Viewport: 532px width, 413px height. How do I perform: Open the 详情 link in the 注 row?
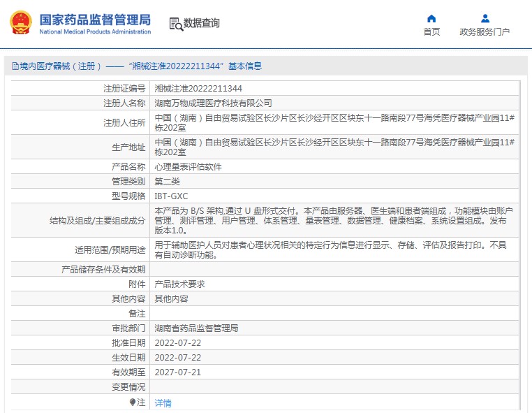tap(163, 403)
